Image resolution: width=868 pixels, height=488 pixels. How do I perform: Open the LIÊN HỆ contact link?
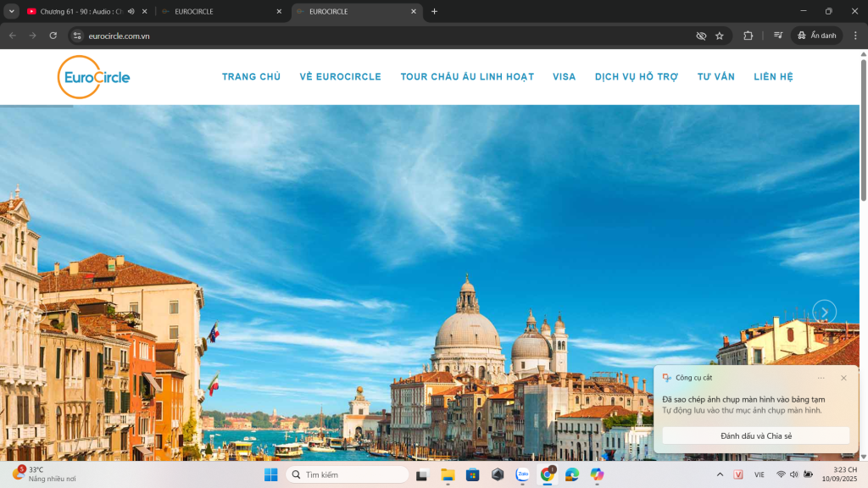coord(773,77)
